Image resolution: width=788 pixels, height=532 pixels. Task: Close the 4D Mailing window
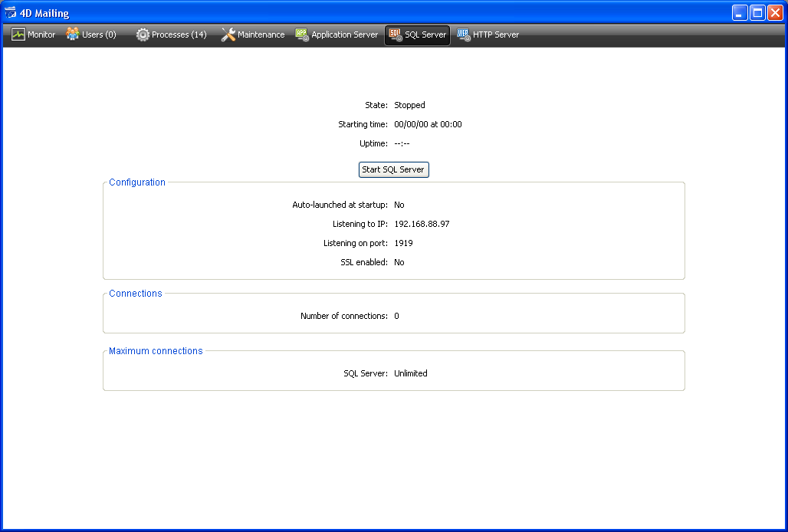click(776, 12)
